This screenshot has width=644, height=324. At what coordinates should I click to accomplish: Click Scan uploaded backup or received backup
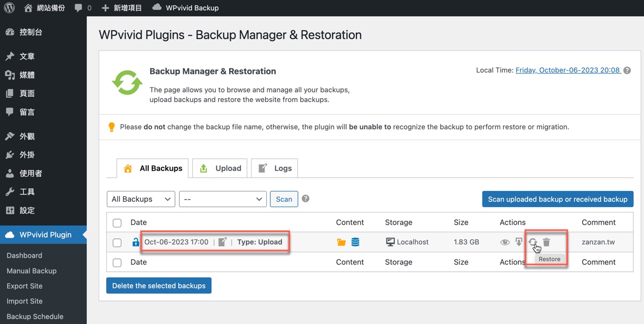click(x=558, y=199)
